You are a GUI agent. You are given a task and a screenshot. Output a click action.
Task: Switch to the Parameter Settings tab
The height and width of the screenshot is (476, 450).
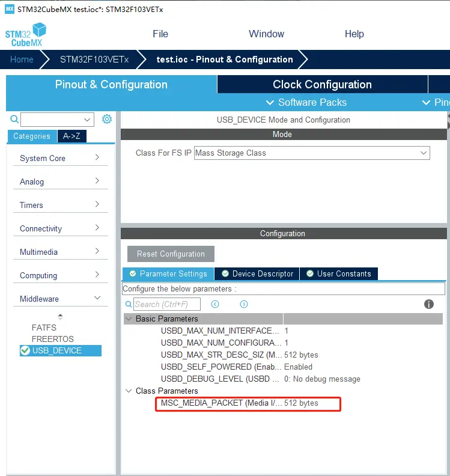point(168,274)
